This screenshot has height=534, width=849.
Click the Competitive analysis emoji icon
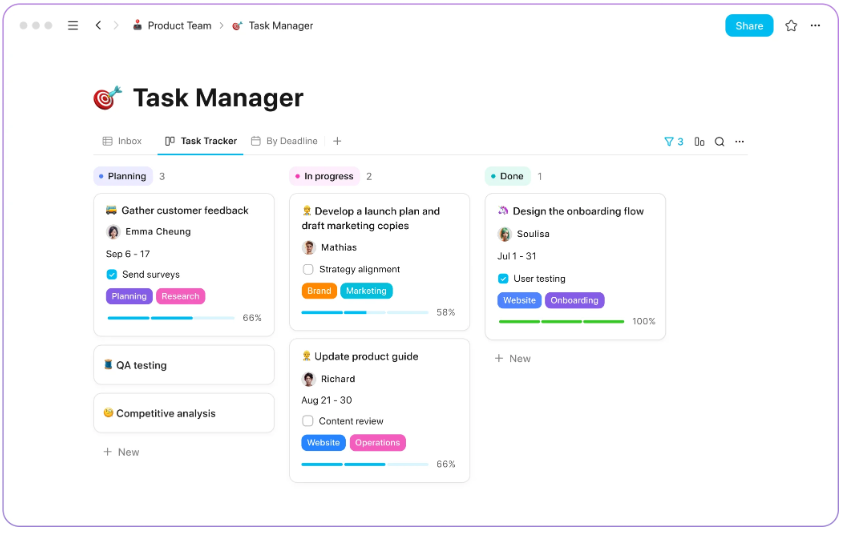tap(108, 413)
